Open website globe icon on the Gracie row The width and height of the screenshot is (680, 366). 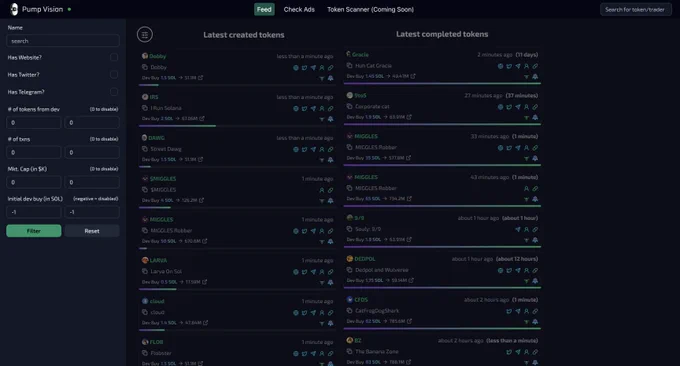[x=500, y=66]
